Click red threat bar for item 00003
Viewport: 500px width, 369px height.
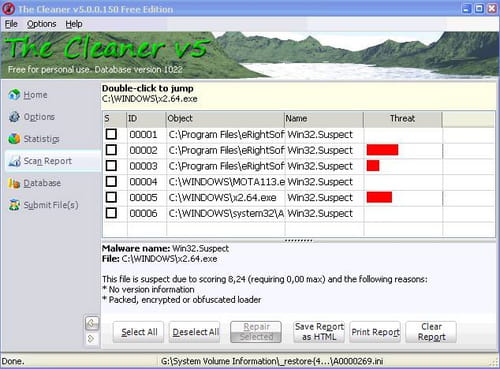[373, 166]
